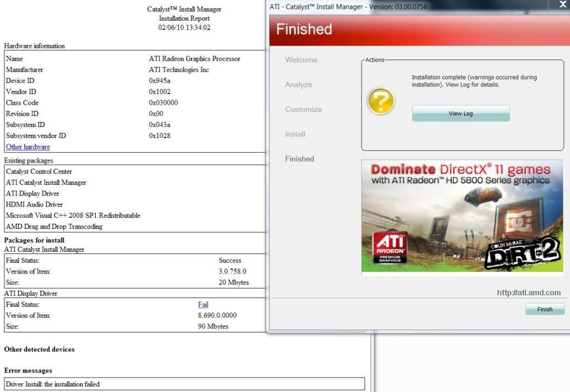The height and width of the screenshot is (392, 570).
Task: Click the version value 8.690.0.0000
Action: pyautogui.click(x=217, y=315)
